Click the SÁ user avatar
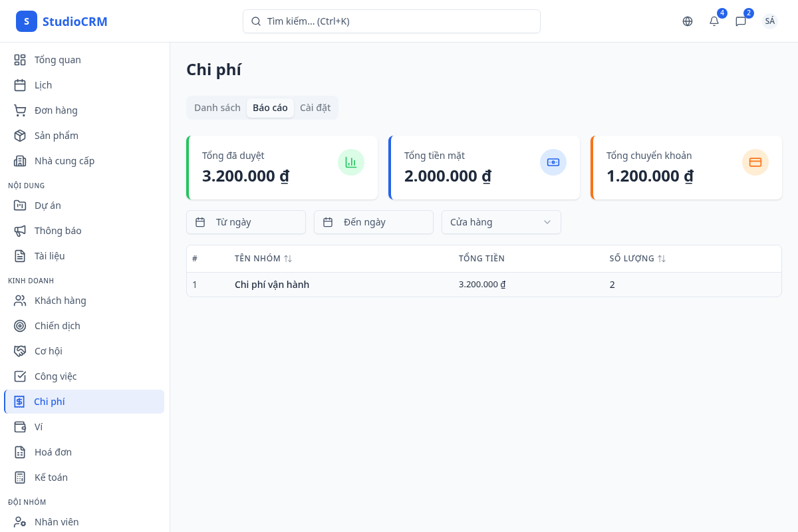This screenshot has width=798, height=532. tap(769, 21)
